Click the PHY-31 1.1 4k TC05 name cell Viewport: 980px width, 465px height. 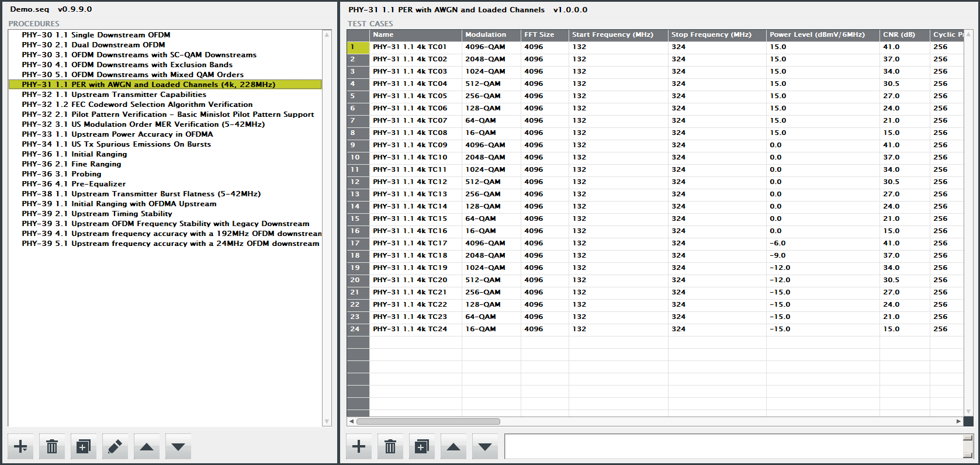pos(410,96)
